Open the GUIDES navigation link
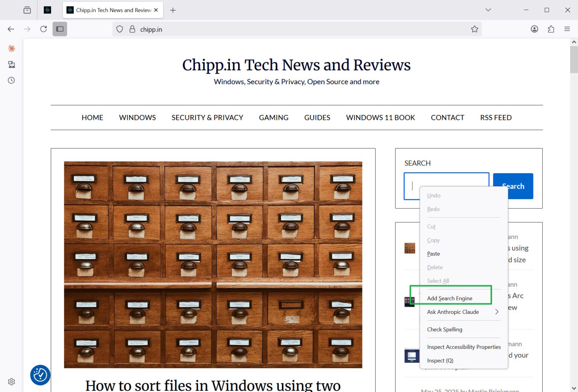 point(317,118)
